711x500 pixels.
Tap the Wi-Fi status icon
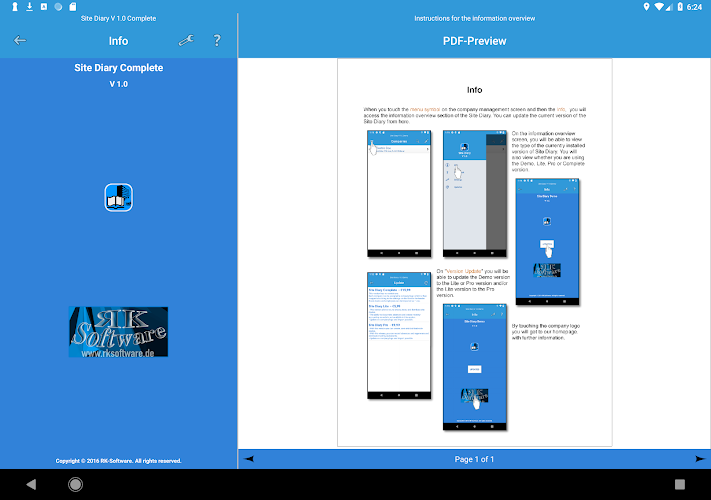click(659, 6)
